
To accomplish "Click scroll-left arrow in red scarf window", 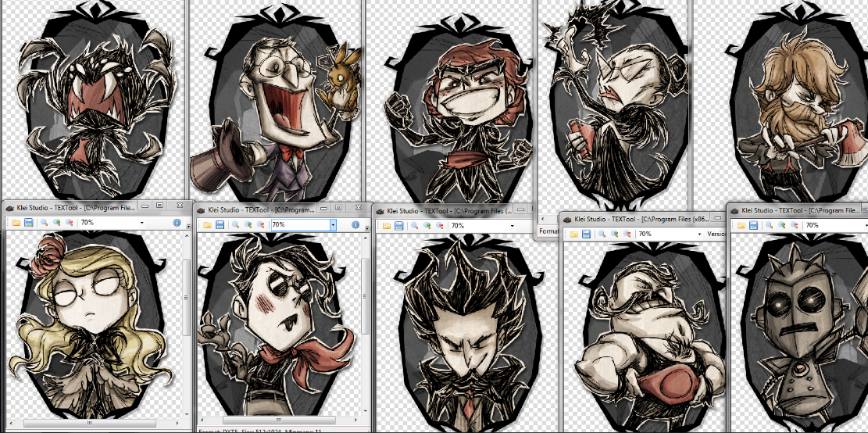I will point(202,420).
